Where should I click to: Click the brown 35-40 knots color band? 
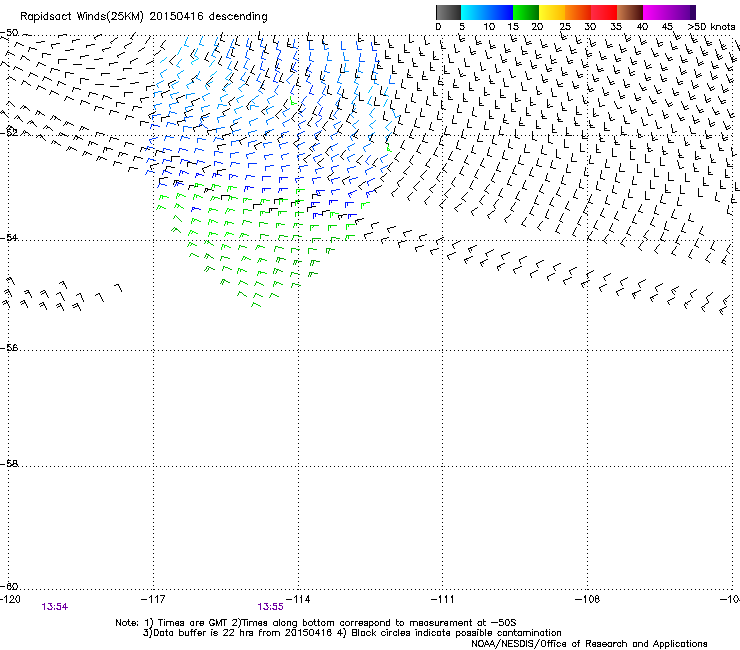point(630,12)
